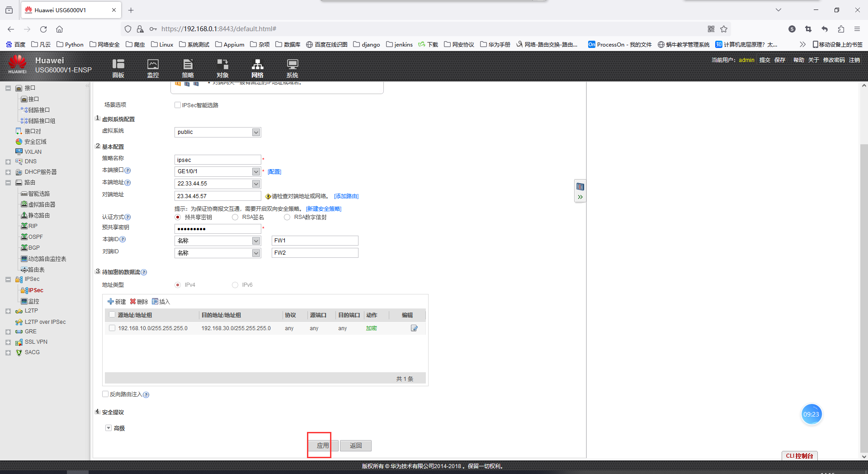The image size is (868, 474).
Task: Click the help icon next to 本端地址
Action: coord(127,183)
